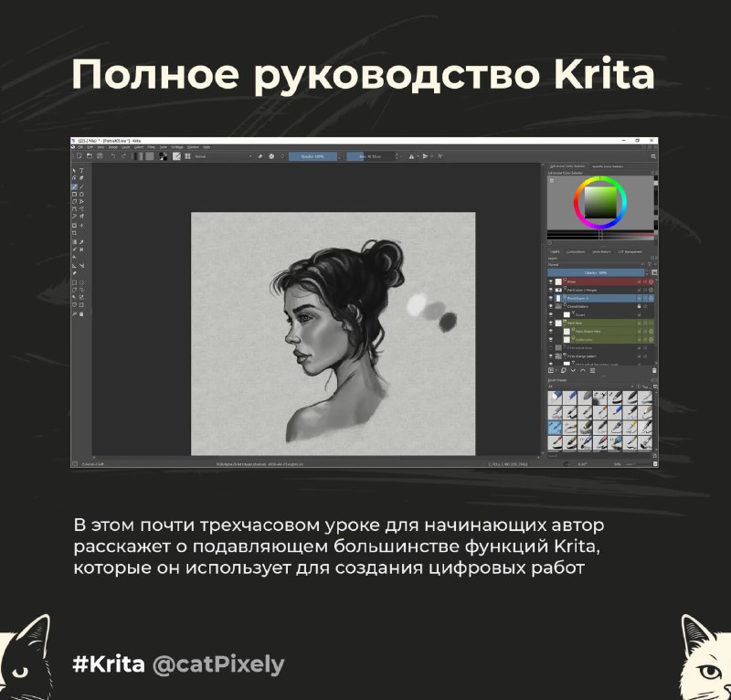Save the document with the toolbar icon
This screenshot has height=700, width=731.
[x=100, y=156]
